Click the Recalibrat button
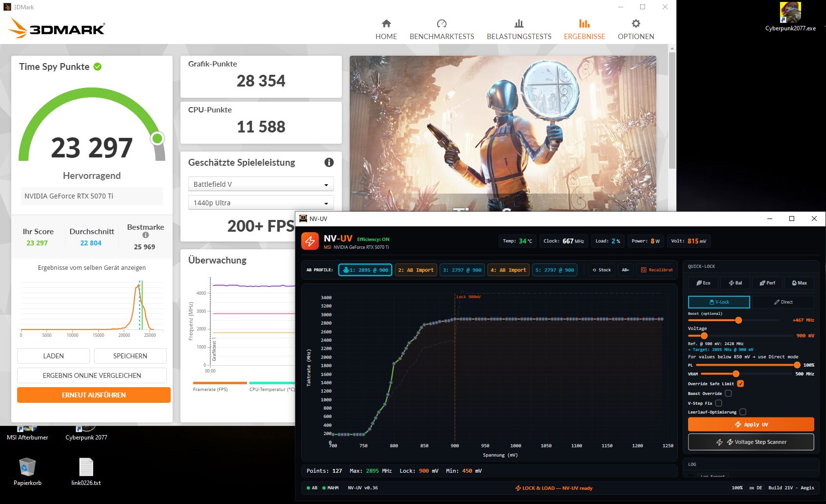Viewport: 826px width, 504px height. pos(657,270)
